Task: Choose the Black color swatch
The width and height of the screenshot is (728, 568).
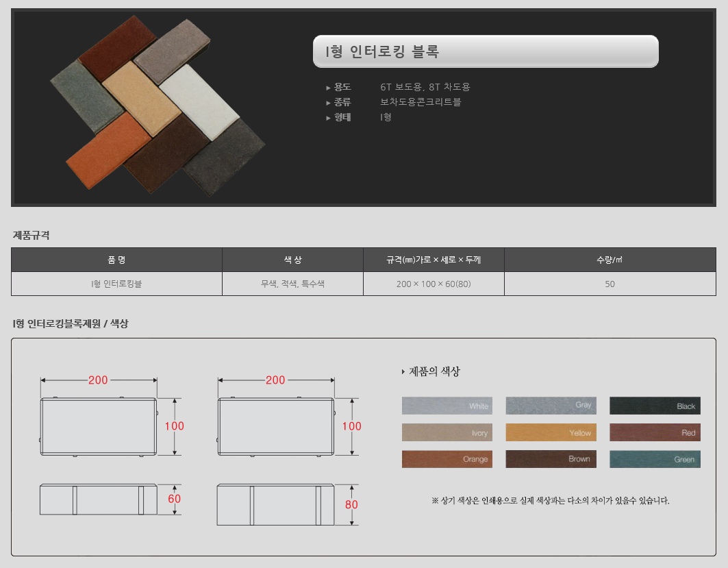Action: (x=655, y=406)
